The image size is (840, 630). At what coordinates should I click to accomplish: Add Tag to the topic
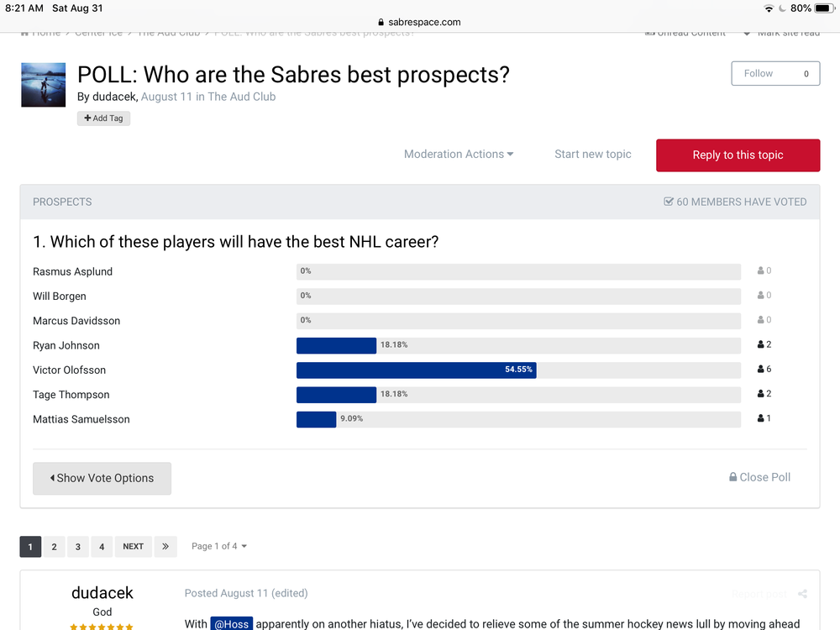[x=103, y=118]
